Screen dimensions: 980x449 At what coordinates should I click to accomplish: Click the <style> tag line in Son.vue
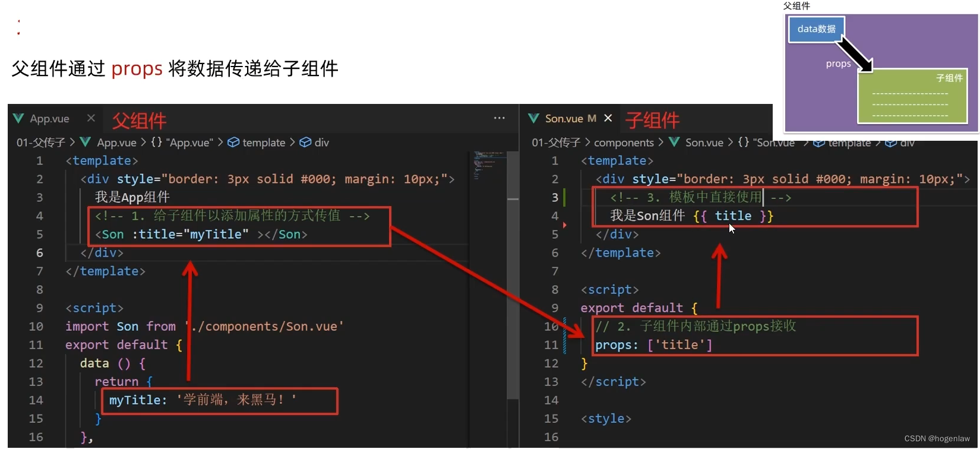(x=606, y=419)
